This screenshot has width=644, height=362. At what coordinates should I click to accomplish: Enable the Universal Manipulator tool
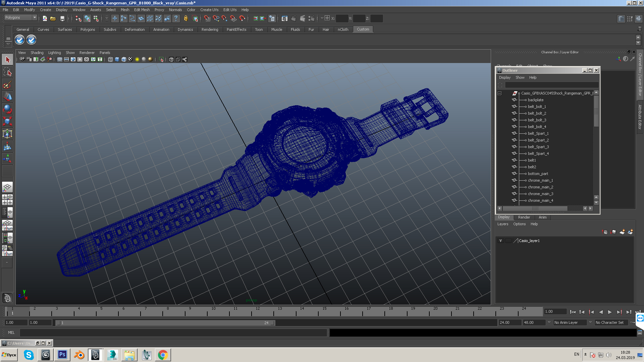coord(7,134)
